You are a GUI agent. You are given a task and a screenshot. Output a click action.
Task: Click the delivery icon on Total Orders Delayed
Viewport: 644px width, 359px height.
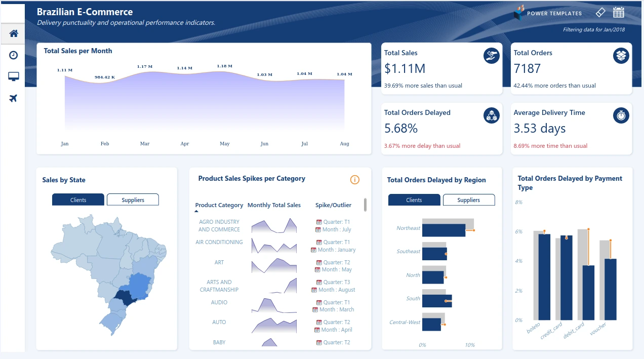click(491, 115)
